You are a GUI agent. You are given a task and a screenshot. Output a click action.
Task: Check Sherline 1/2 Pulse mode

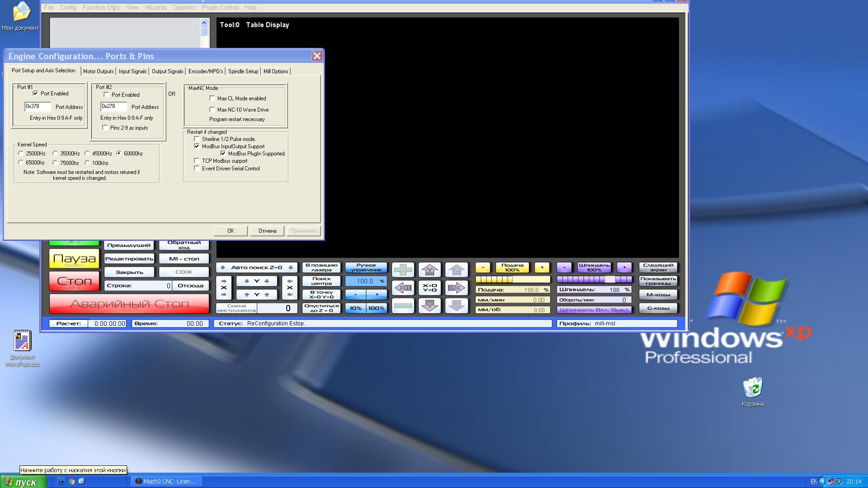197,139
